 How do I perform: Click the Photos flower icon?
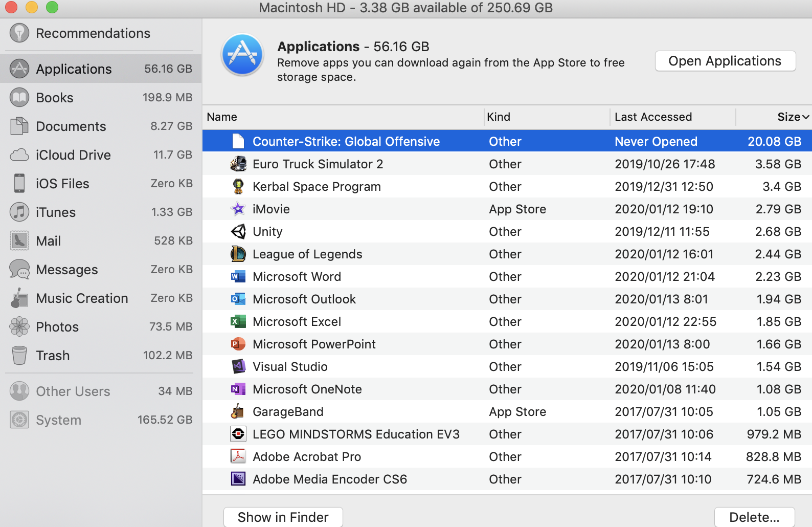(19, 326)
